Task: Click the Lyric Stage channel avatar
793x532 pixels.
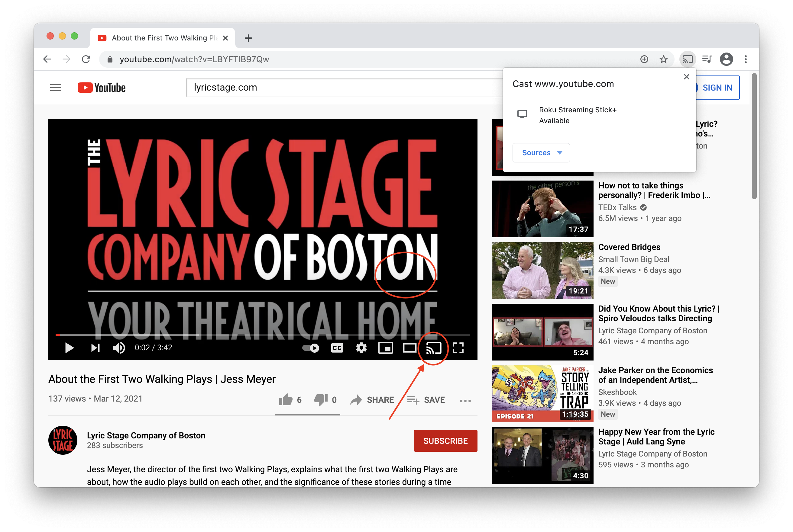Action: (x=63, y=440)
